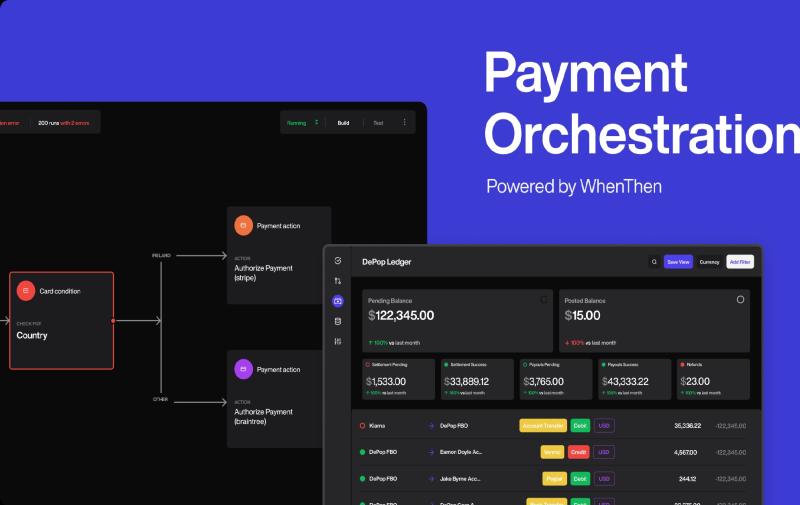Click the Settlement Success $33,889.12 value
This screenshot has width=800, height=505.
(466, 382)
